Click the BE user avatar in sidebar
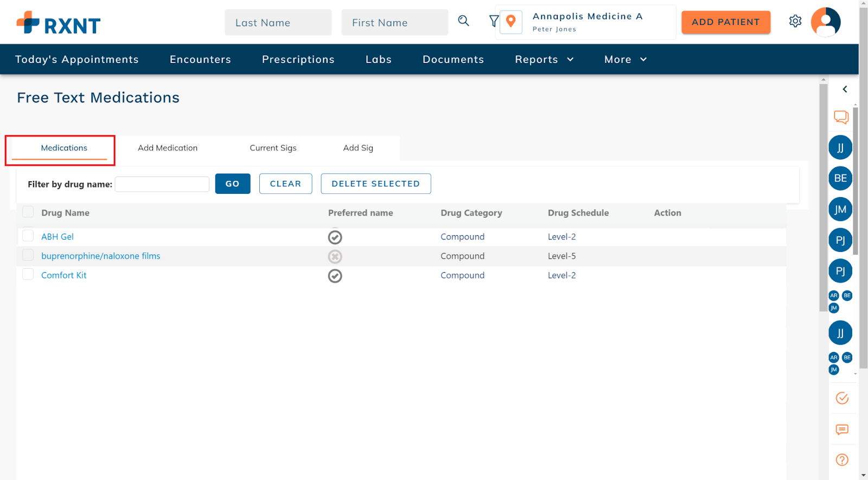The image size is (868, 480). click(x=840, y=178)
